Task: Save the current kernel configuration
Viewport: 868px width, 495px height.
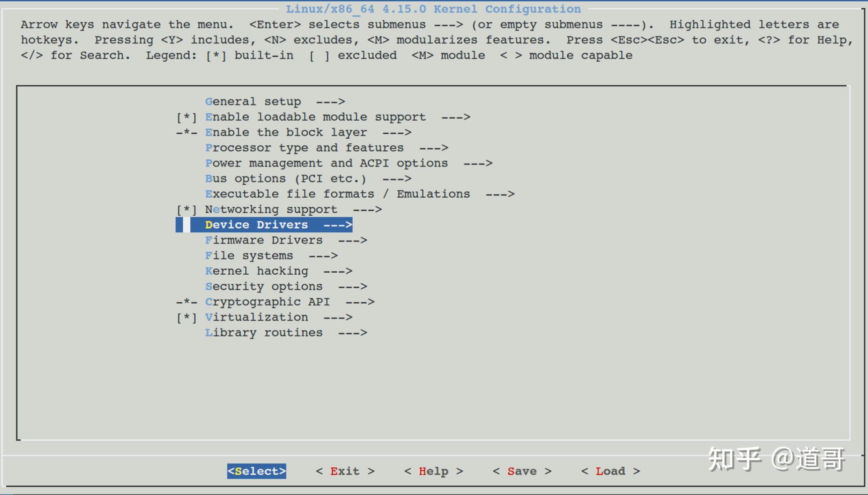Action: point(522,471)
